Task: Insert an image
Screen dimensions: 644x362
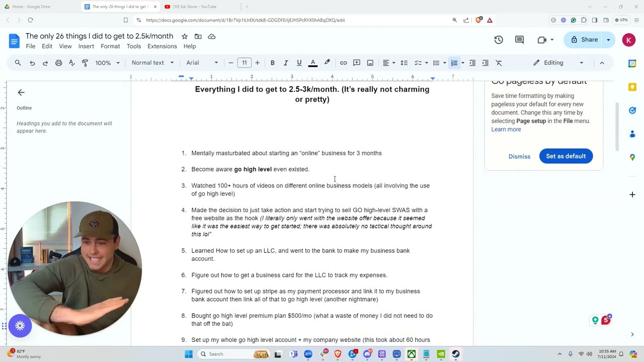Action: pyautogui.click(x=370, y=63)
